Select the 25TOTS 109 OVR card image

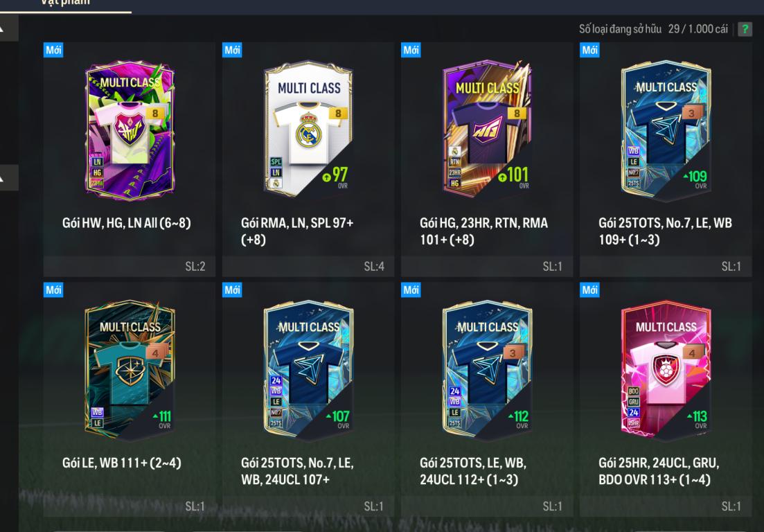pos(666,130)
